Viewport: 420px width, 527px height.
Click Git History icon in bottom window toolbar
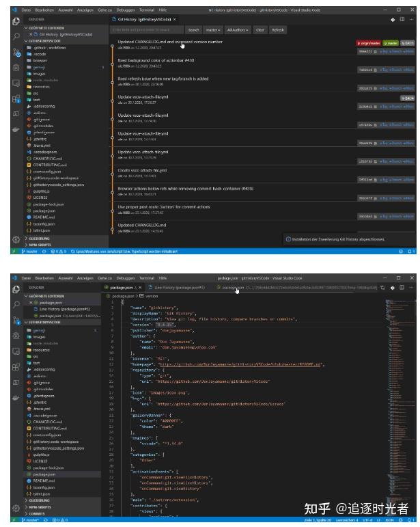click(x=393, y=288)
